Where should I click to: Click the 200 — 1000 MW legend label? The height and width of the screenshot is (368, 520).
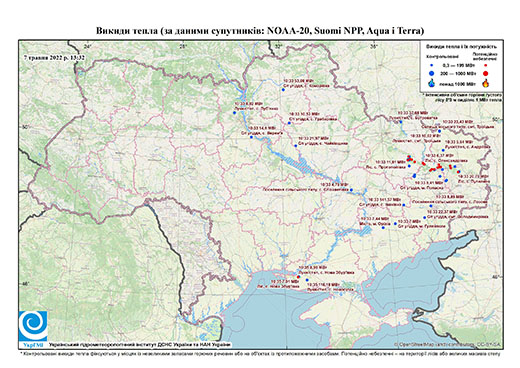pos(459,73)
